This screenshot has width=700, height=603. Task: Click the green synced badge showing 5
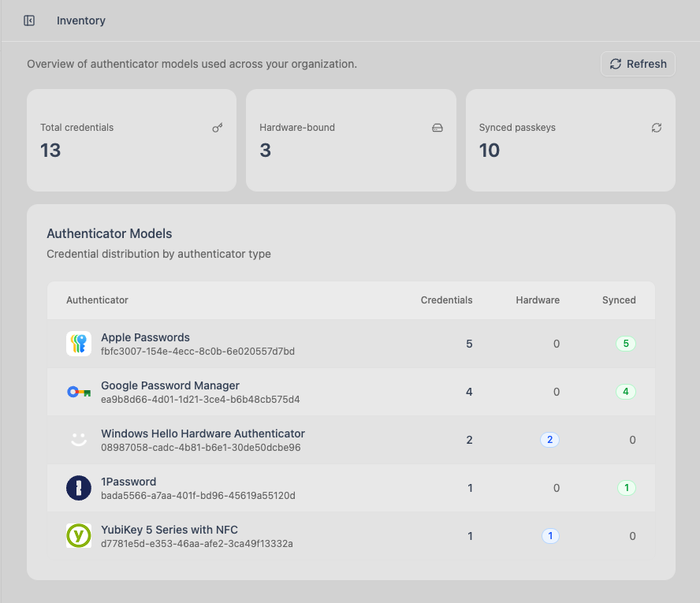pos(627,344)
